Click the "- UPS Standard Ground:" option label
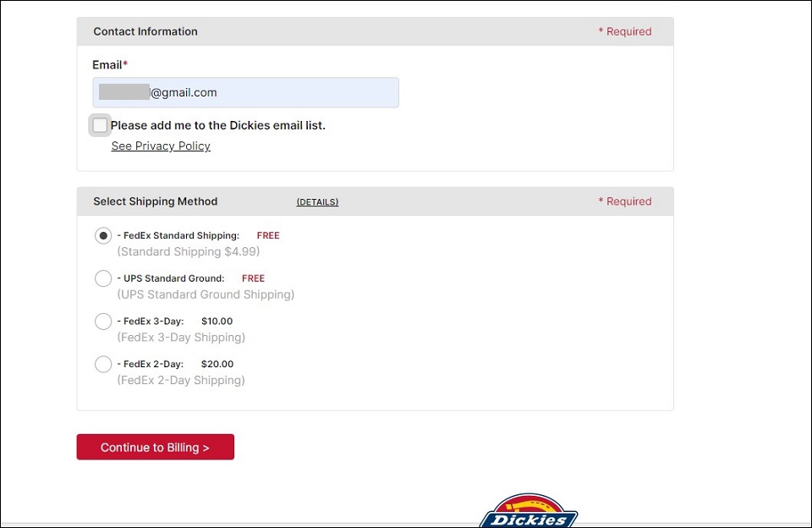 point(171,278)
